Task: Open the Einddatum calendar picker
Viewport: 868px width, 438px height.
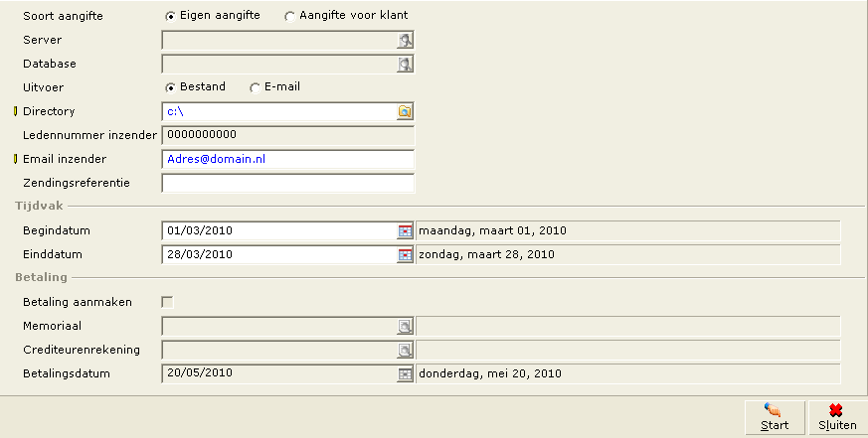Action: pos(406,255)
